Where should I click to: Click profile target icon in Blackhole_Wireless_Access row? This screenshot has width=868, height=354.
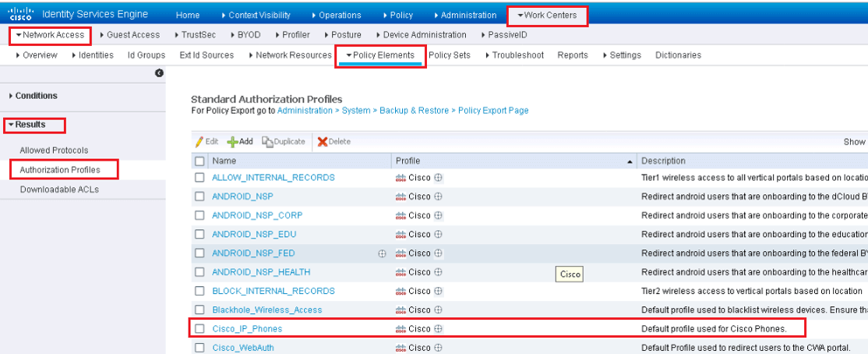click(438, 310)
